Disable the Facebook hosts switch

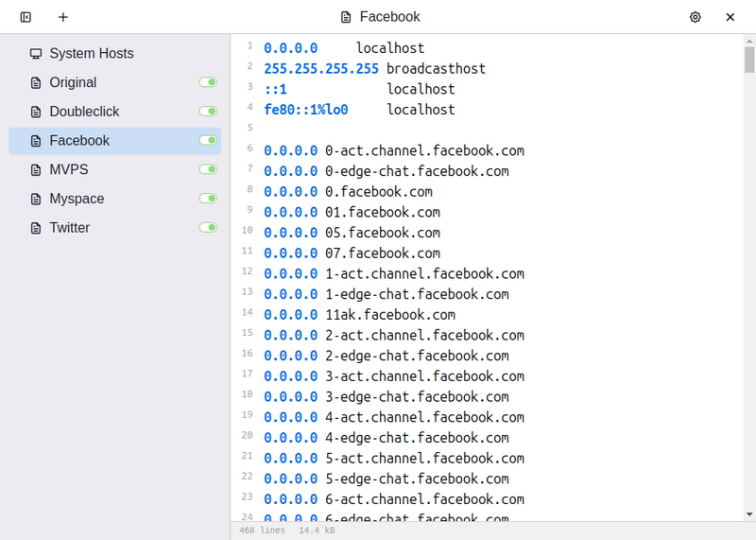[208, 140]
